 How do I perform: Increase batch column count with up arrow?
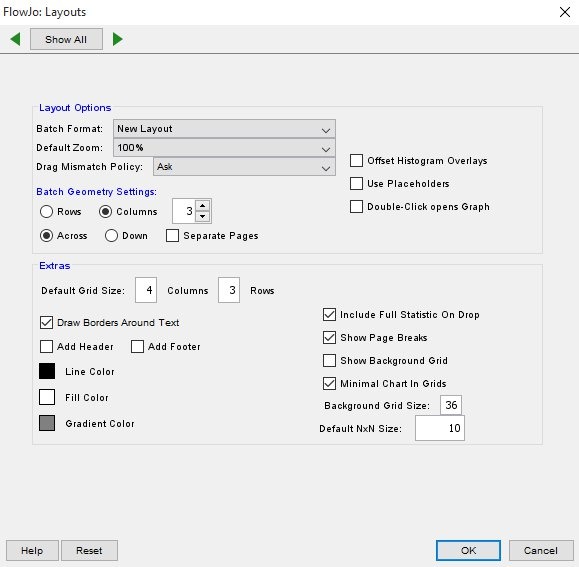click(203, 206)
